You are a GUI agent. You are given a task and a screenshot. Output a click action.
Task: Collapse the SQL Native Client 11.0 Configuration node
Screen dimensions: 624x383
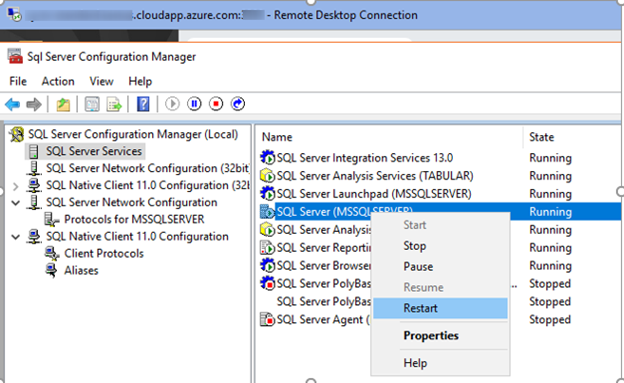tap(16, 237)
